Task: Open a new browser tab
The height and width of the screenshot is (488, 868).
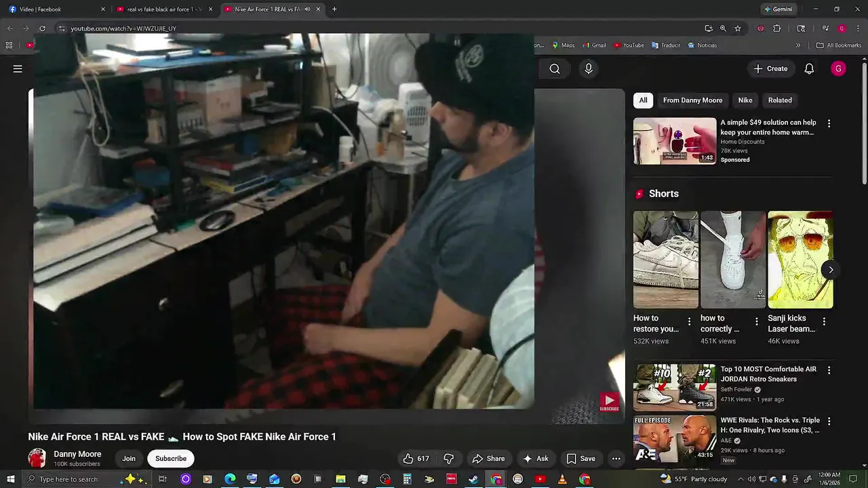Action: point(334,9)
